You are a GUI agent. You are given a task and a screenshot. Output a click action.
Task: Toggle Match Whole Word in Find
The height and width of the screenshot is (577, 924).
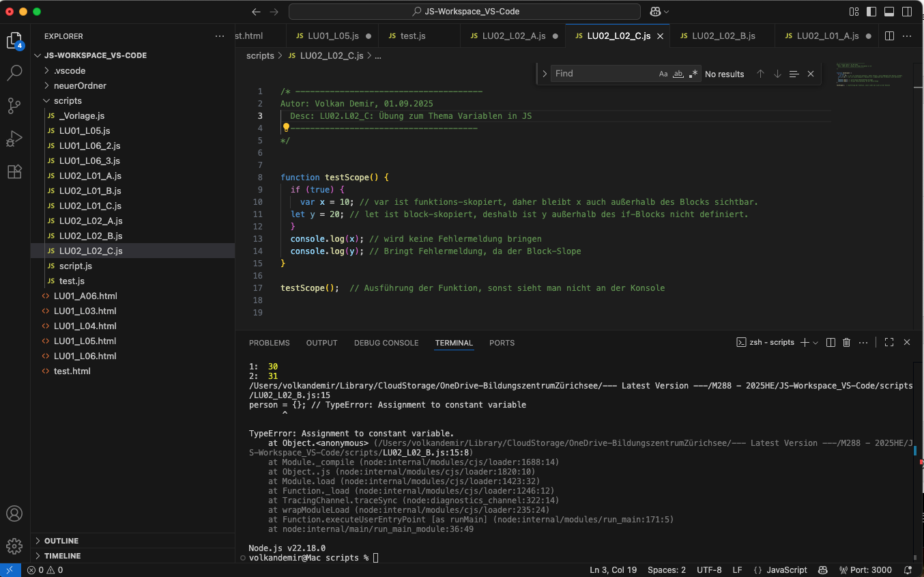(678, 74)
